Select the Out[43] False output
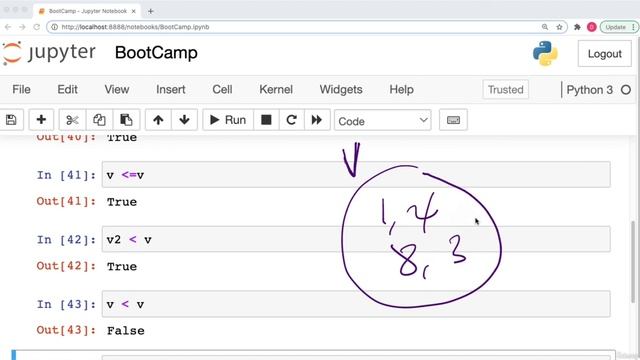 pyautogui.click(x=126, y=331)
